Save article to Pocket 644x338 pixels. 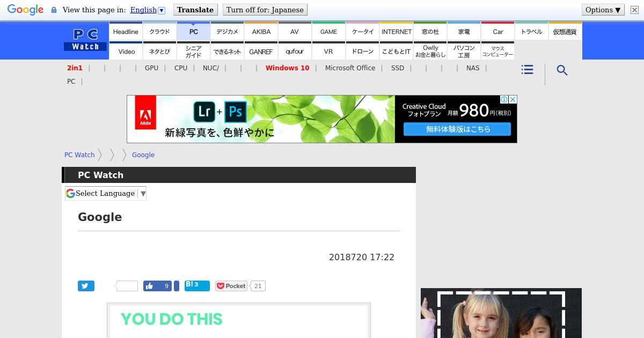click(x=231, y=286)
